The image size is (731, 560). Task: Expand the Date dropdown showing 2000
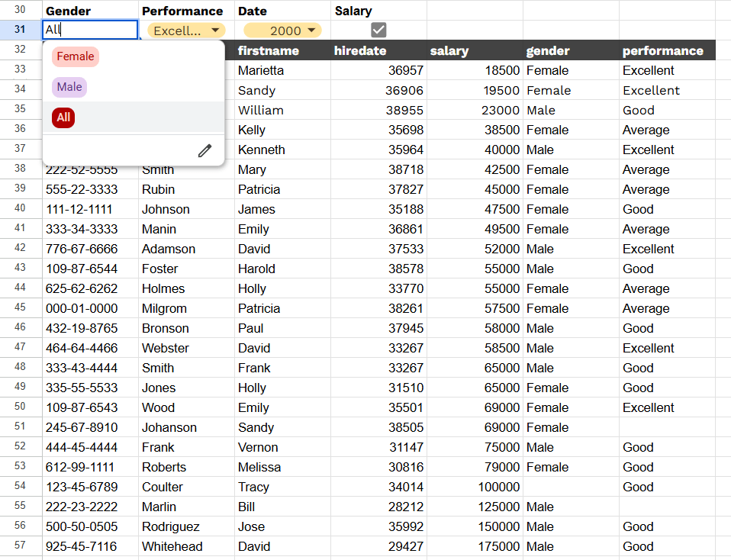click(282, 31)
